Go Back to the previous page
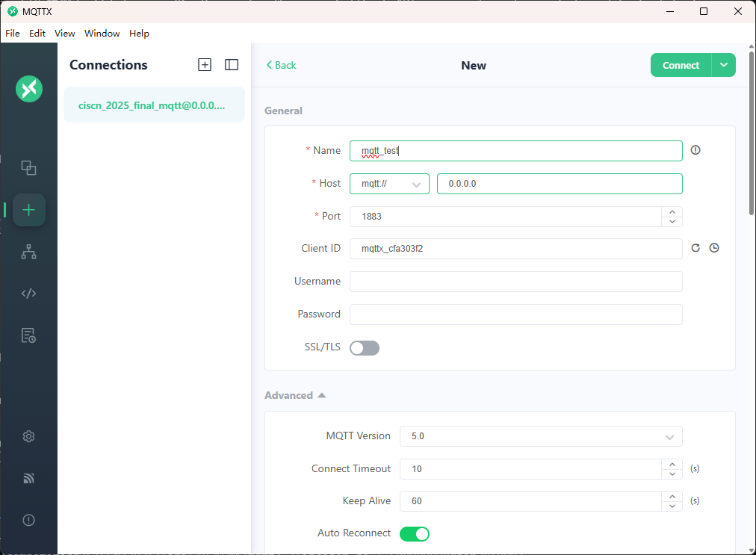 (x=282, y=66)
